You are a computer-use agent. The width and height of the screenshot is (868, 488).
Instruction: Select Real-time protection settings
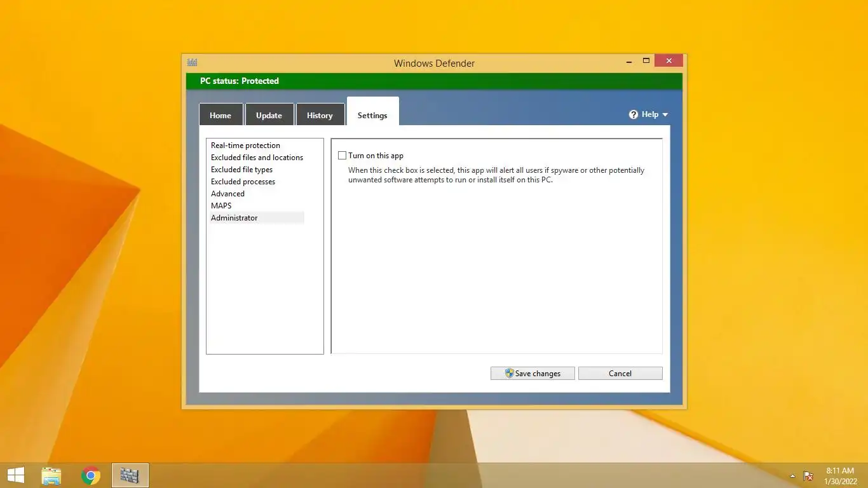257,146
